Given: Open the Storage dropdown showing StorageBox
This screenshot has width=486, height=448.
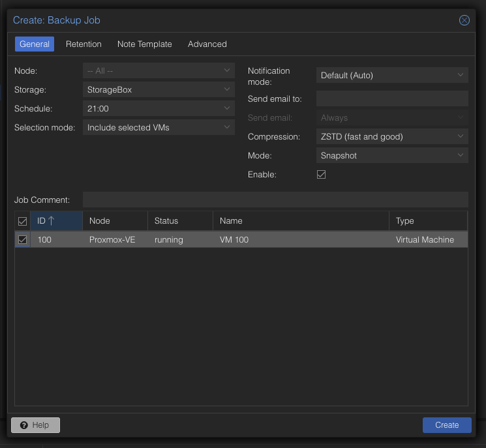Looking at the screenshot, I should [159, 89].
